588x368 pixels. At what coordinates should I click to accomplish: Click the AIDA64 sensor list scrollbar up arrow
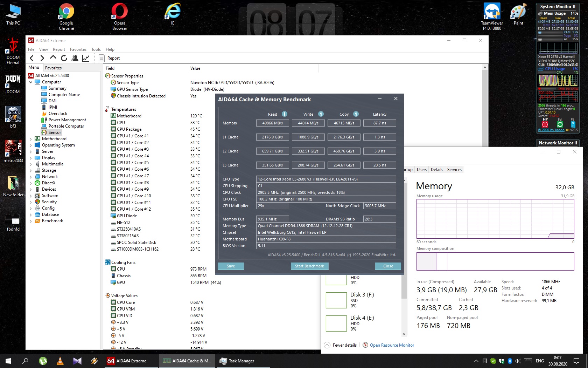pos(485,67)
